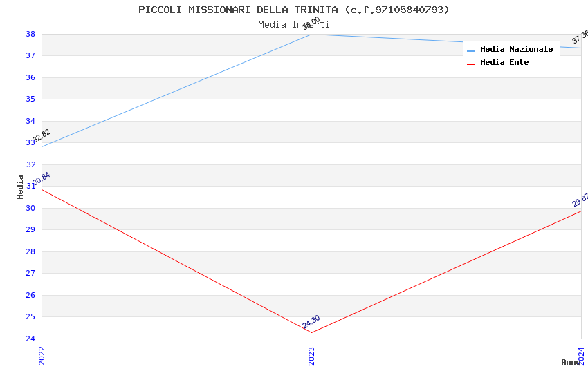Click the 32.82 data label
The width and height of the screenshot is (588, 380).
click(42, 135)
